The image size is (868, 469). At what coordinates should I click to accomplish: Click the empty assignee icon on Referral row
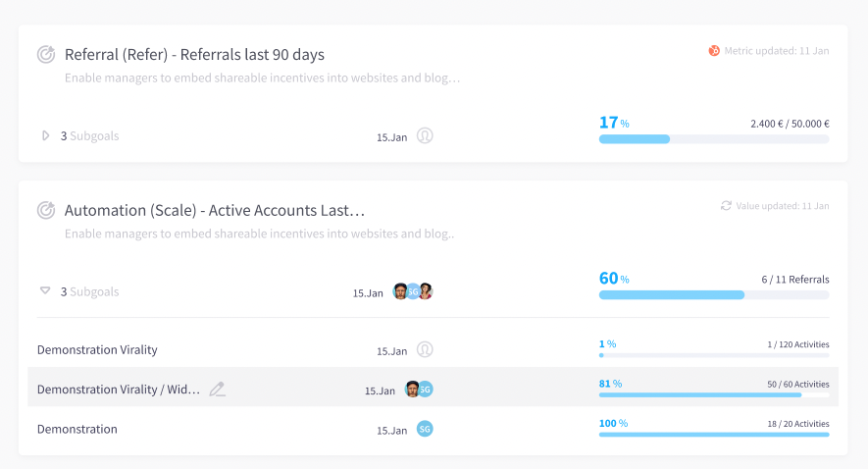[x=425, y=136]
